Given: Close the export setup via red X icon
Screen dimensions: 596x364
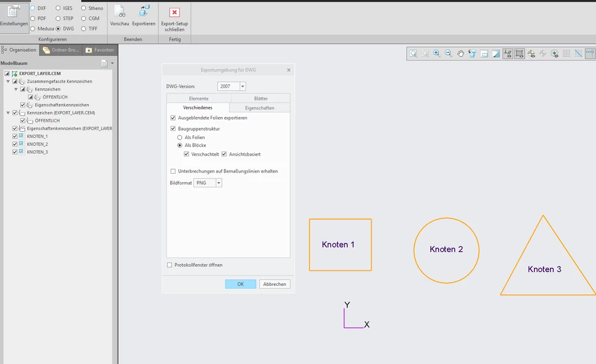Looking at the screenshot, I should (x=174, y=13).
